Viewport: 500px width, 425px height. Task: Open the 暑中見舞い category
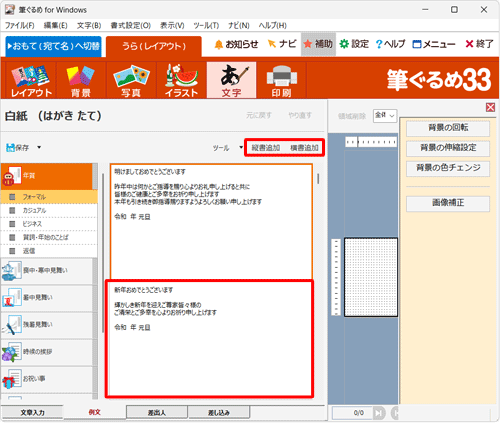coord(47,298)
